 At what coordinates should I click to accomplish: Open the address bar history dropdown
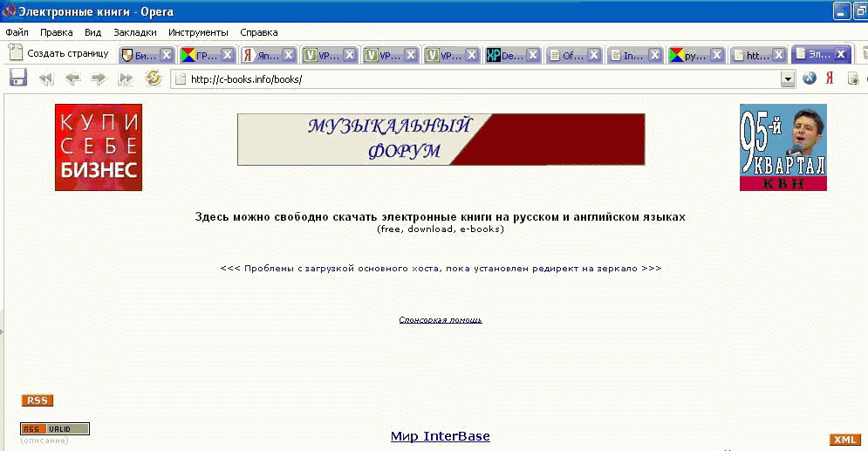(x=788, y=79)
